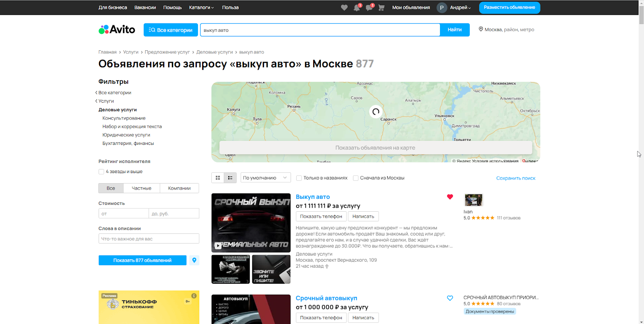The width and height of the screenshot is (644, 324).
Task: Open 'Для бизнеса' in top menu
Action: point(113,8)
